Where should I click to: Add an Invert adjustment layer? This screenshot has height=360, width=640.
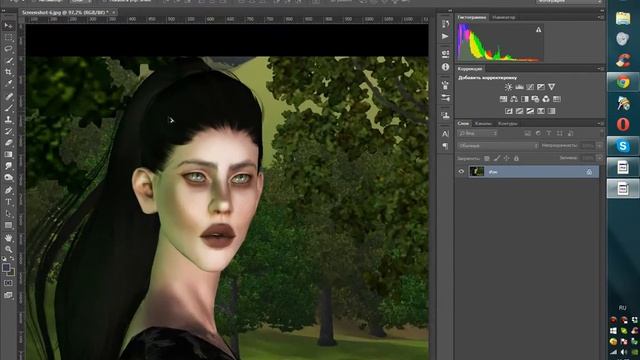[x=509, y=111]
